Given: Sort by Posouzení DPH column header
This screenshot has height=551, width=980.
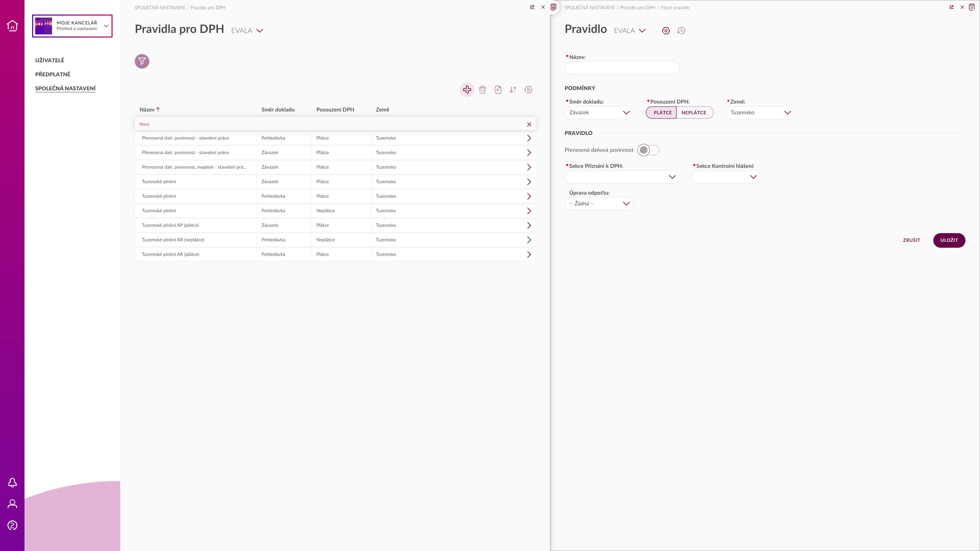Looking at the screenshot, I should 335,109.
